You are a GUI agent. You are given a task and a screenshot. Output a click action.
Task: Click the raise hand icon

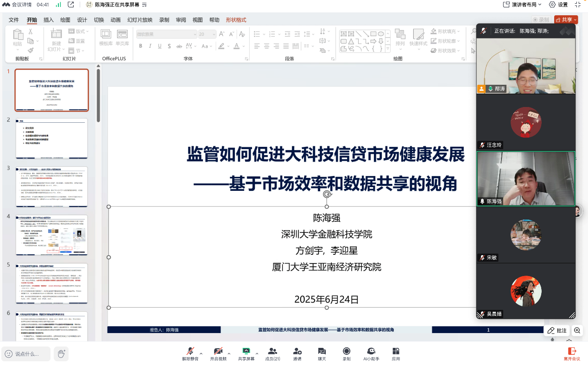pyautogui.click(x=61, y=354)
